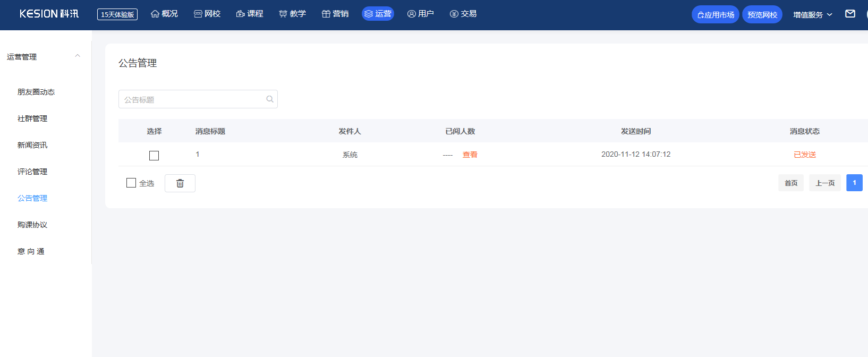Open the 交易 transactions section
This screenshot has width=868, height=357.
463,14
